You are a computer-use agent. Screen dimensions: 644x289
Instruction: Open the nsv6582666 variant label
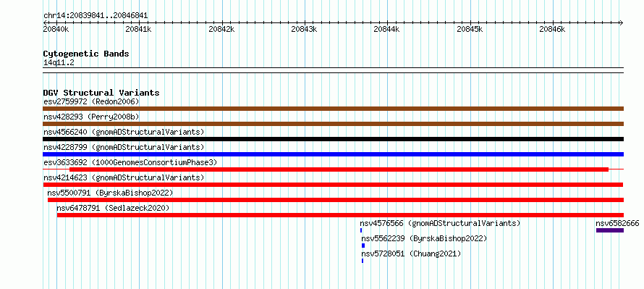[617, 223]
